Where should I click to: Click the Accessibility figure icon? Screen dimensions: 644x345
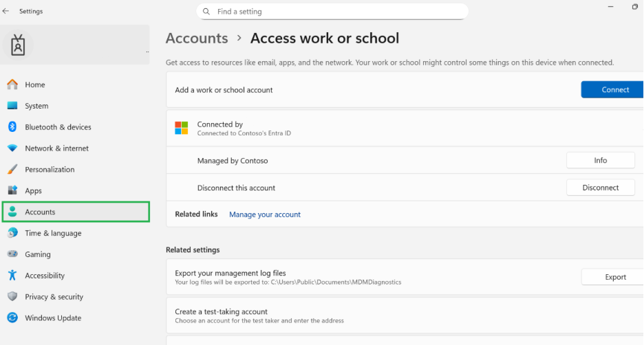tap(12, 276)
